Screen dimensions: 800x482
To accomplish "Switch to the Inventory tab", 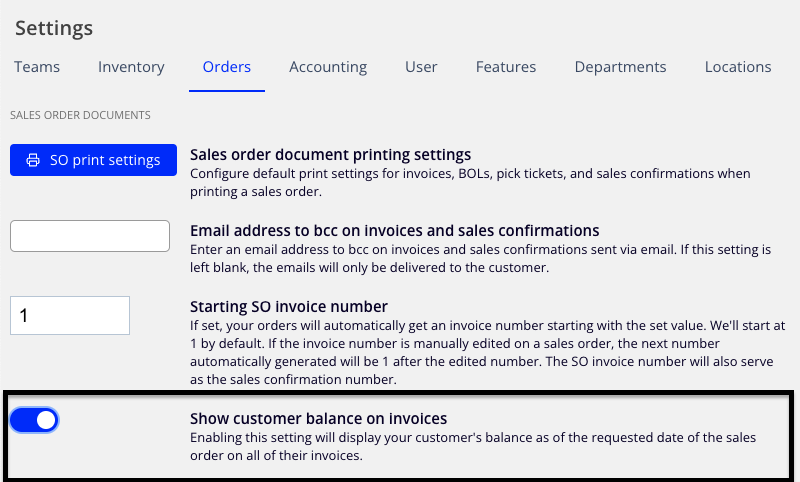I will [x=131, y=67].
